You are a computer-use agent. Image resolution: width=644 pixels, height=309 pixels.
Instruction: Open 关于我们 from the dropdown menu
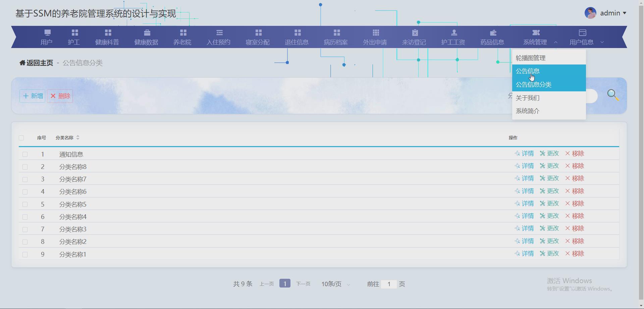point(528,98)
